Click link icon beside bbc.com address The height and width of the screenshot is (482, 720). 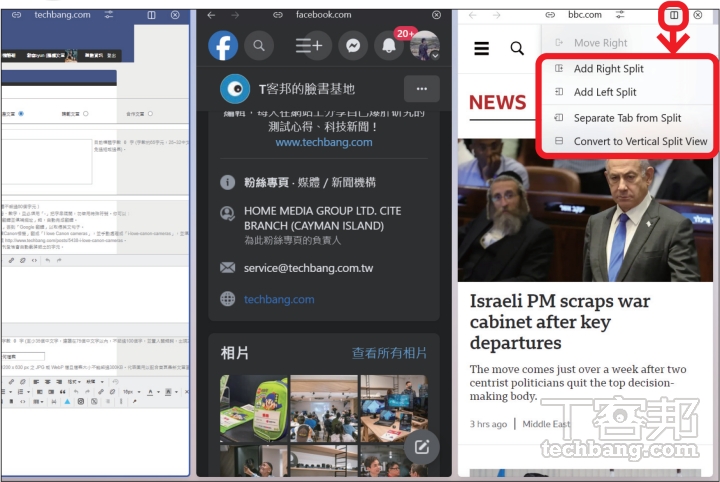(550, 15)
